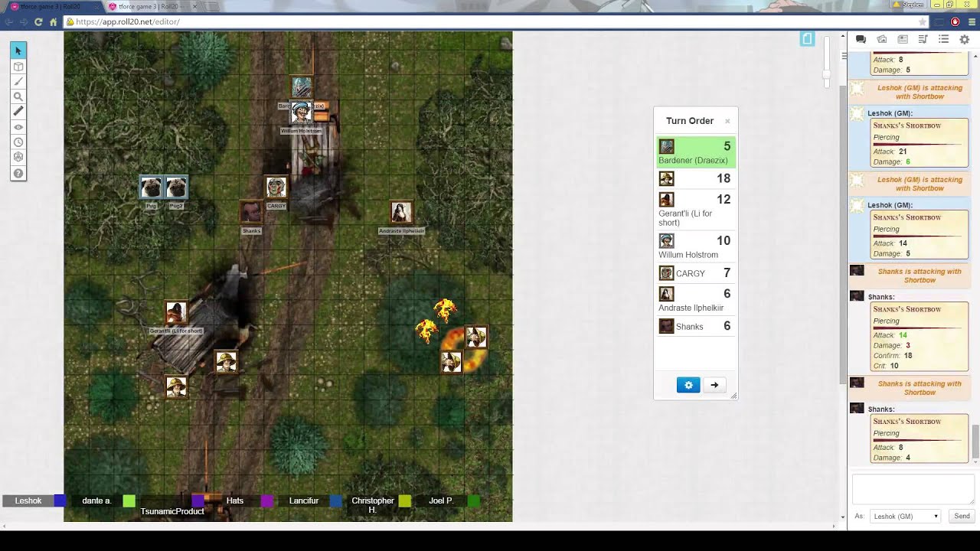980x551 pixels.
Task: Click the browser Back button
Action: point(9,21)
